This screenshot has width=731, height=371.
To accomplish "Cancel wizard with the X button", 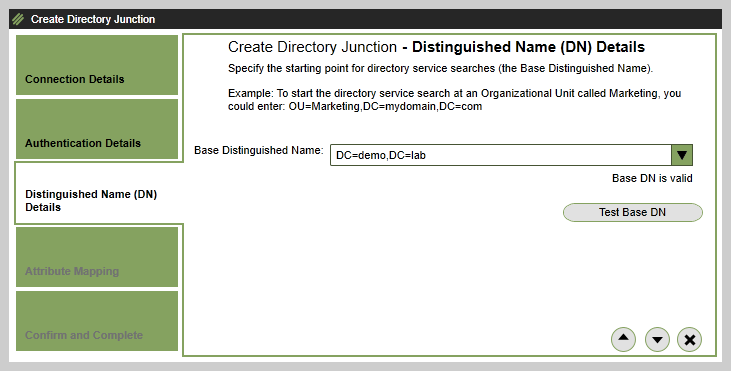I will tap(690, 339).
